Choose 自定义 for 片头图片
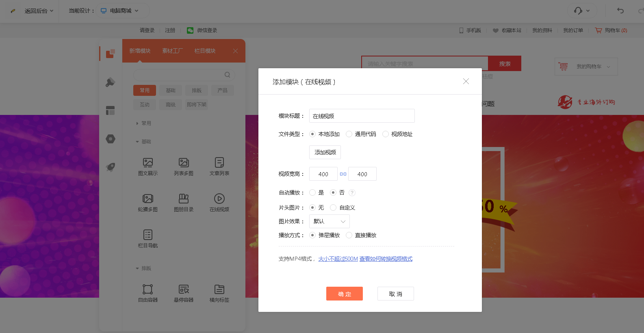 pyautogui.click(x=333, y=208)
